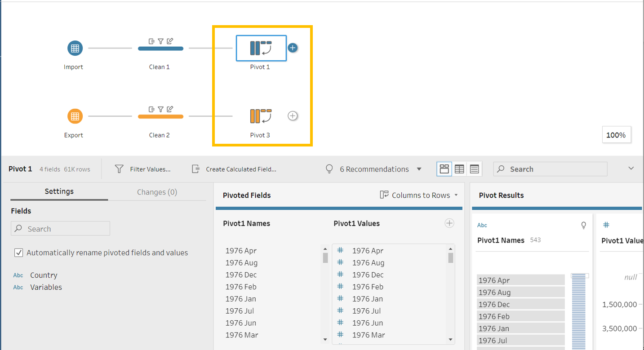Click the blue plus after Pivot 1

coord(293,48)
